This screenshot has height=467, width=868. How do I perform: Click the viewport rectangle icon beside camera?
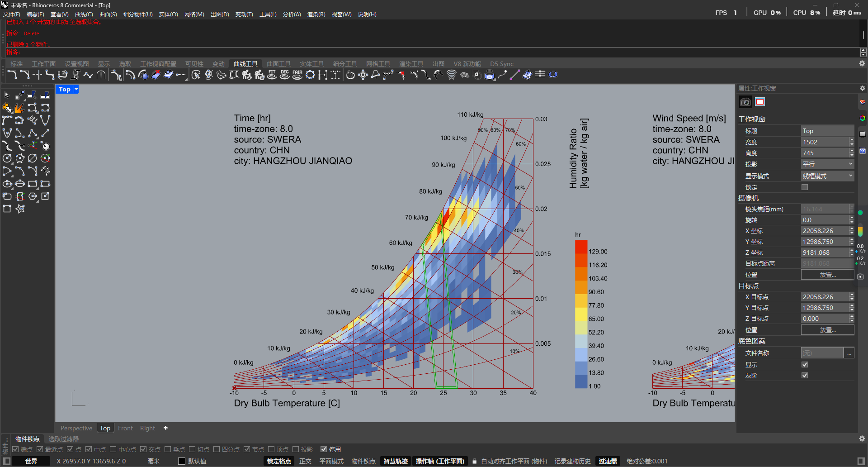[x=760, y=102]
